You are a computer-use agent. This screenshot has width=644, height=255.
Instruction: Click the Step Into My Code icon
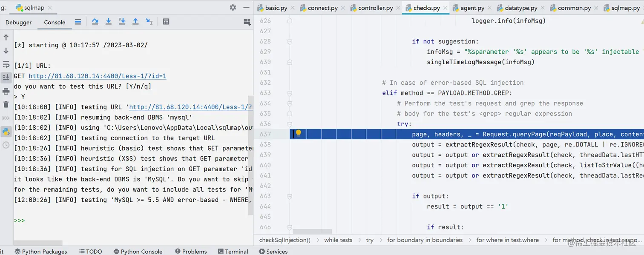[122, 22]
